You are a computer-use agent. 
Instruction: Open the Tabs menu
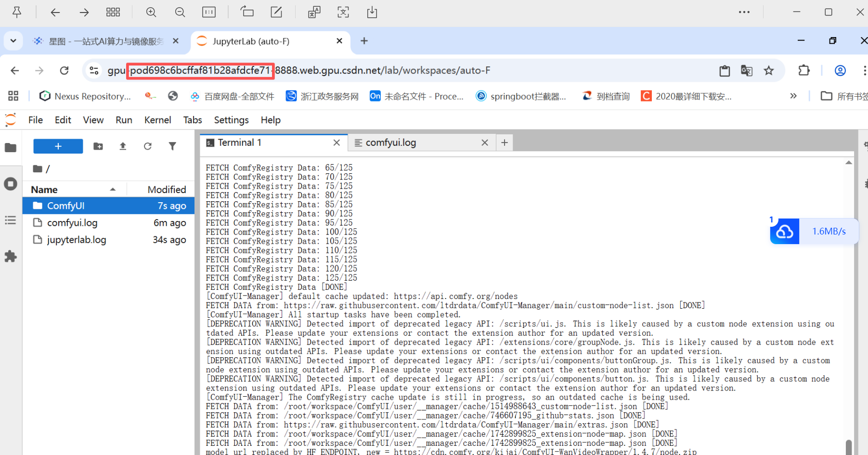[x=193, y=120]
